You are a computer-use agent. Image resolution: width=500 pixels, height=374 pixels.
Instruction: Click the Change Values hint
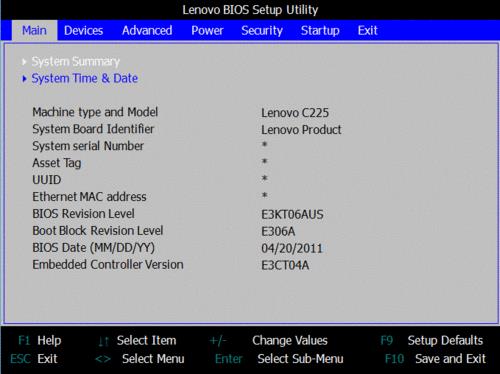coord(268,341)
